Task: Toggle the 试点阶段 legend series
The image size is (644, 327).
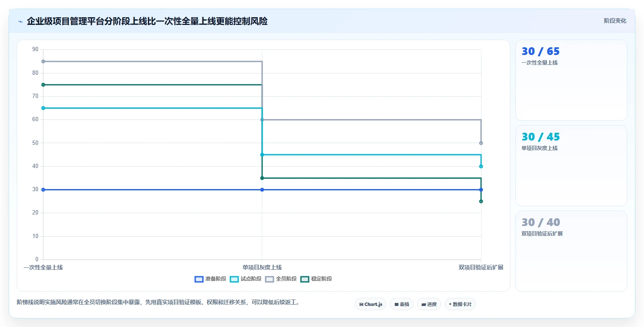Action: pyautogui.click(x=246, y=279)
